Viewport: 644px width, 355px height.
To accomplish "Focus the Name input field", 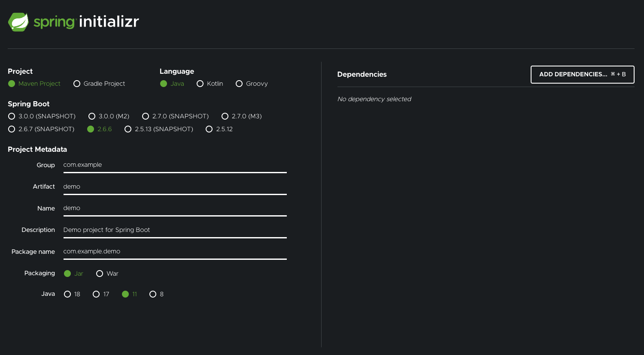I will (175, 208).
